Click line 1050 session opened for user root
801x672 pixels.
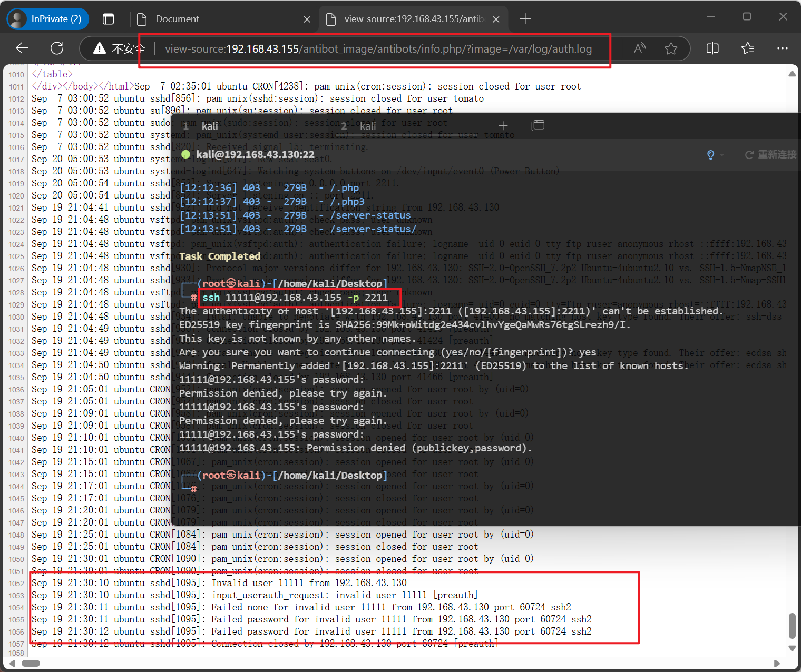(282, 559)
